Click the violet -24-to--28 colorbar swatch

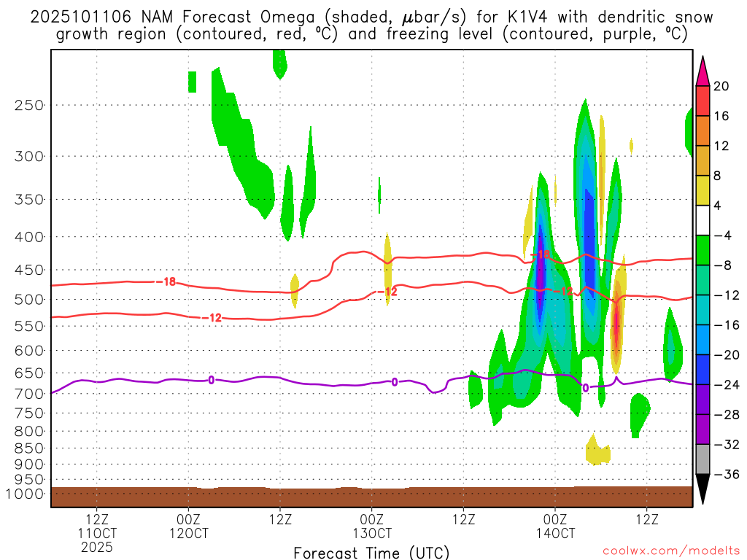(703, 400)
